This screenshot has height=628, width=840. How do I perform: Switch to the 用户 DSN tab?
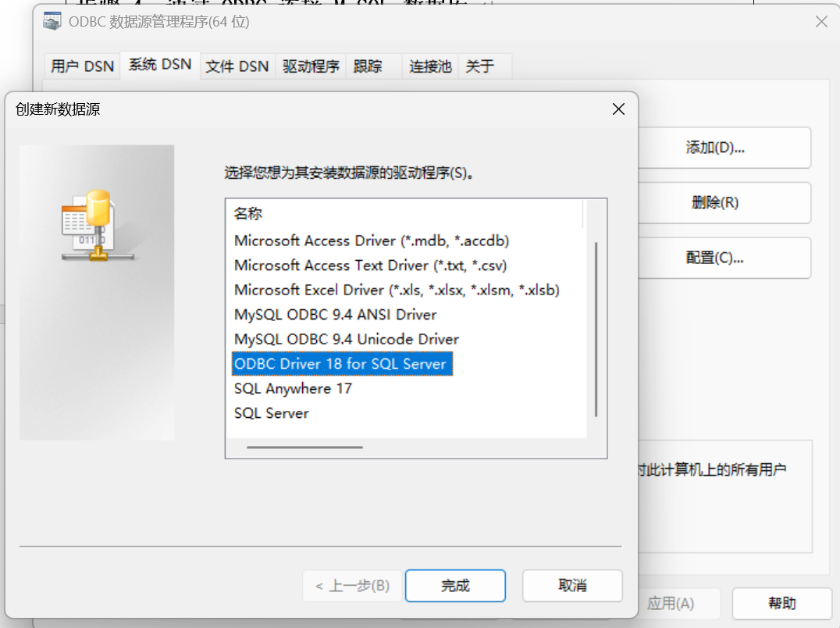(83, 66)
